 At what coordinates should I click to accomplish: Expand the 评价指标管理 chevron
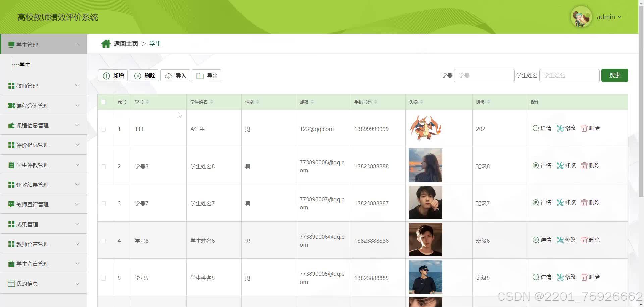(77, 145)
